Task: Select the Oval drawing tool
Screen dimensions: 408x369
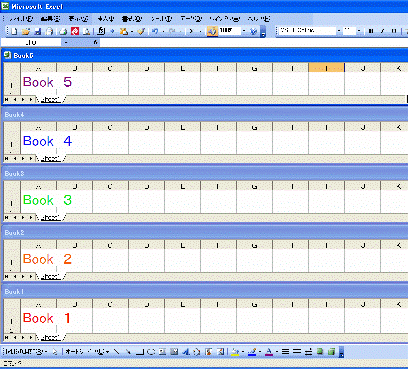Action: click(x=151, y=351)
